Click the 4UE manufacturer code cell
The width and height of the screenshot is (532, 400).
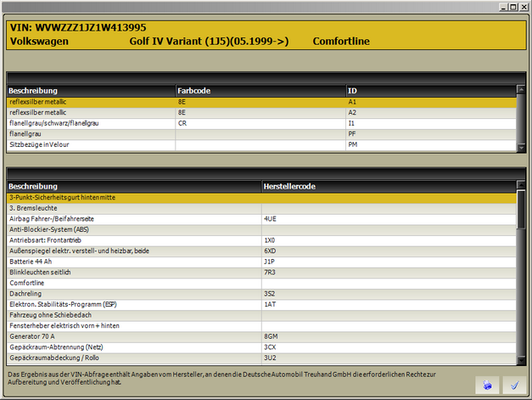click(389, 219)
